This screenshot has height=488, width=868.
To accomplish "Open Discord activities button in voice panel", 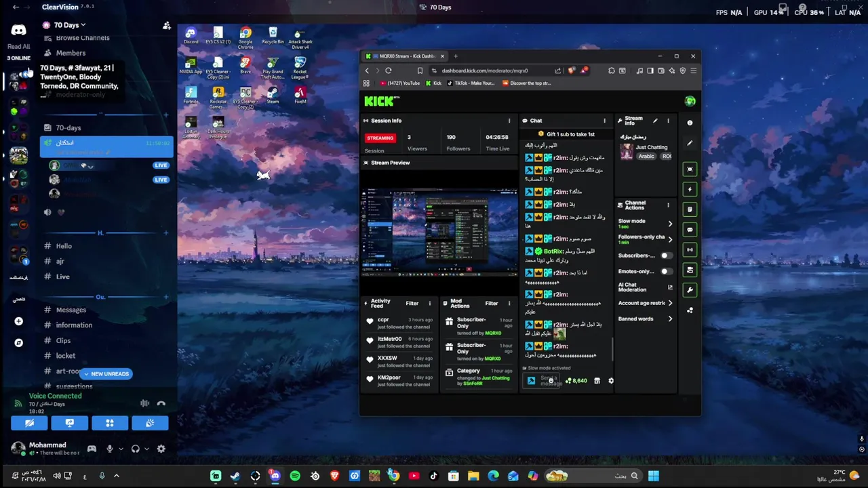I will coord(110,423).
